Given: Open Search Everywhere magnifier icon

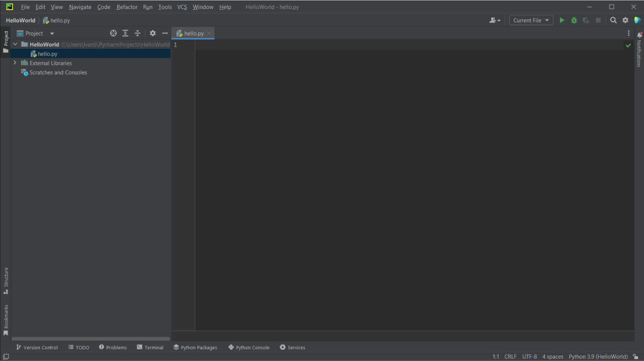Looking at the screenshot, I should (613, 20).
